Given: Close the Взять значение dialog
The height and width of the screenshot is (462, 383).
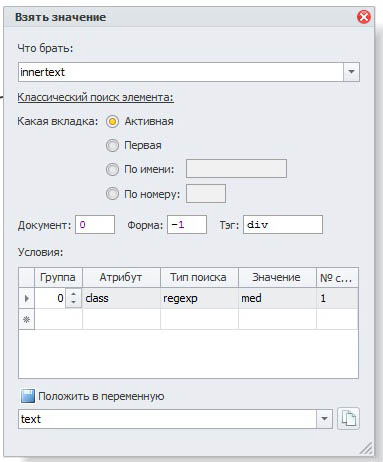Looking at the screenshot, I should (364, 17).
